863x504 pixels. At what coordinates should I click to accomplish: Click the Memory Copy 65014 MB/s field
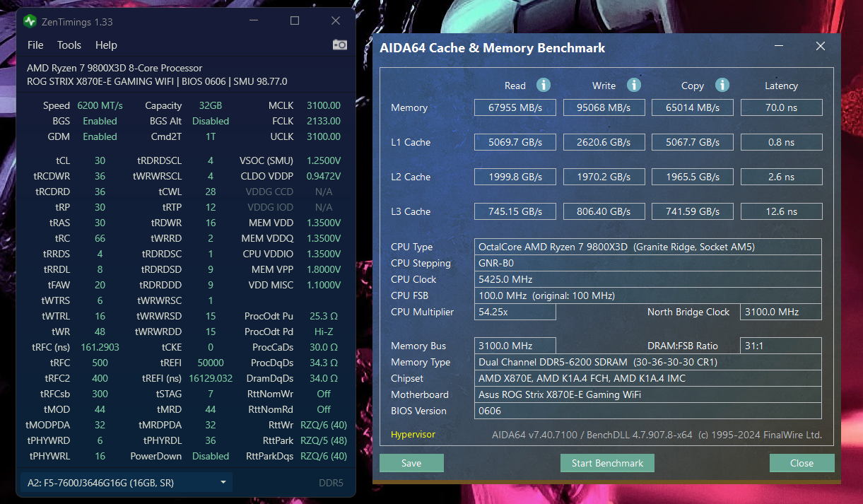click(693, 107)
